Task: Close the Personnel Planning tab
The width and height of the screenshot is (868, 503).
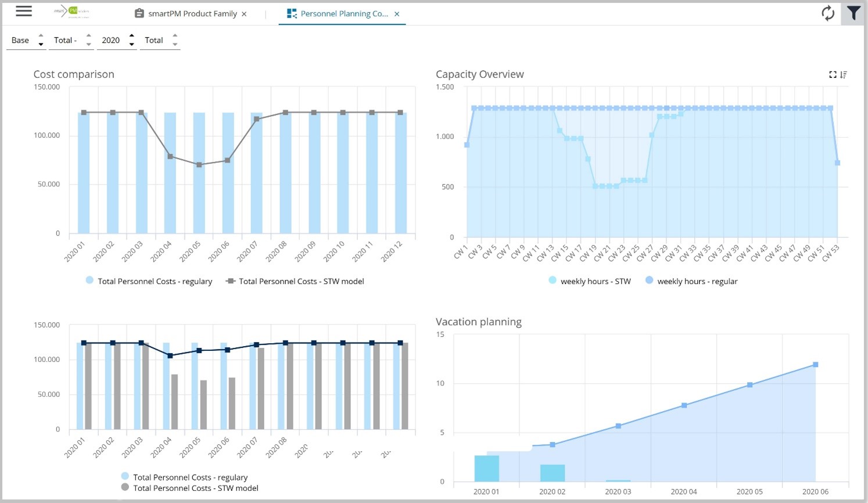Action: click(x=397, y=14)
